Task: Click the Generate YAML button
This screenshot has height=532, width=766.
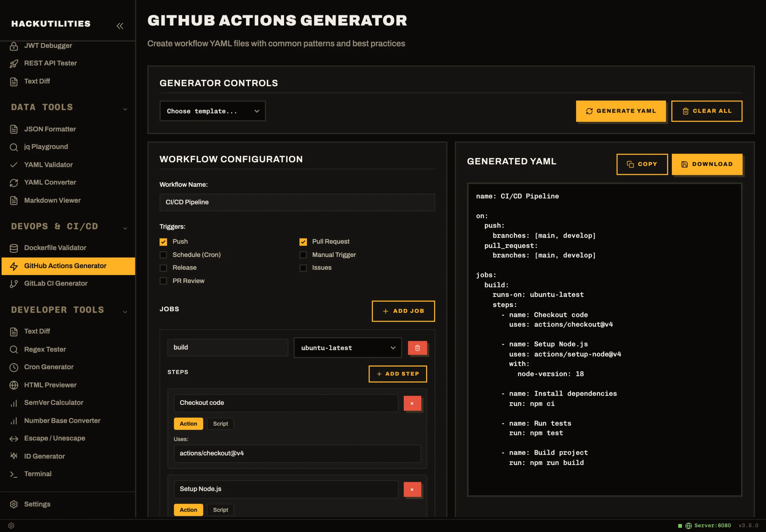Action: 621,111
